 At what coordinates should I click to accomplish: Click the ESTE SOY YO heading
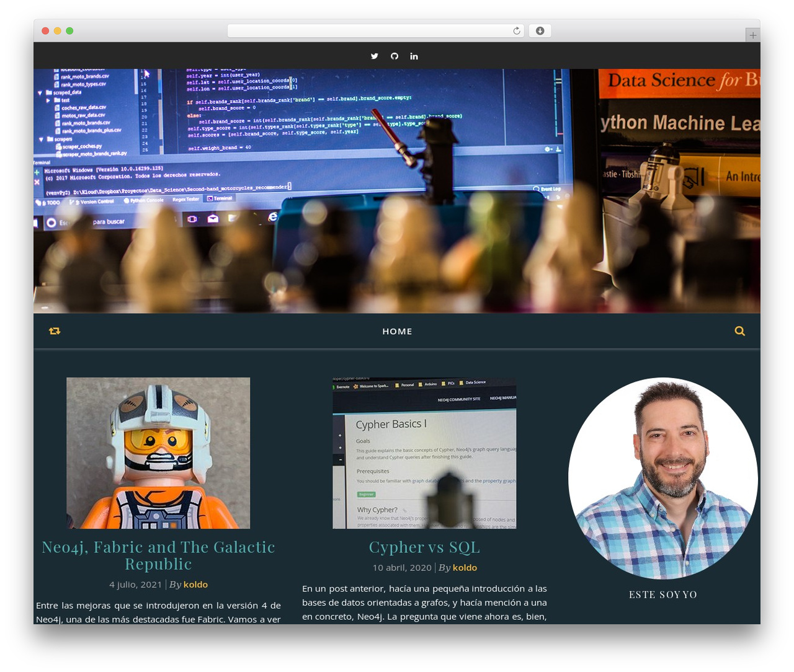coord(663,595)
